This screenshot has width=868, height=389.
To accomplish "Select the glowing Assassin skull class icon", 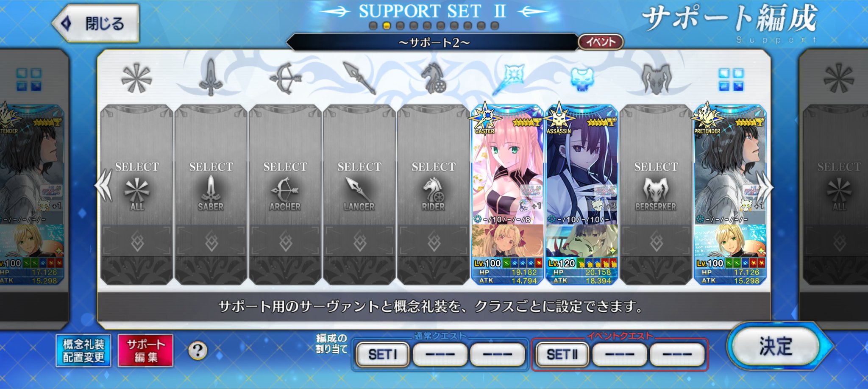I will [x=582, y=79].
